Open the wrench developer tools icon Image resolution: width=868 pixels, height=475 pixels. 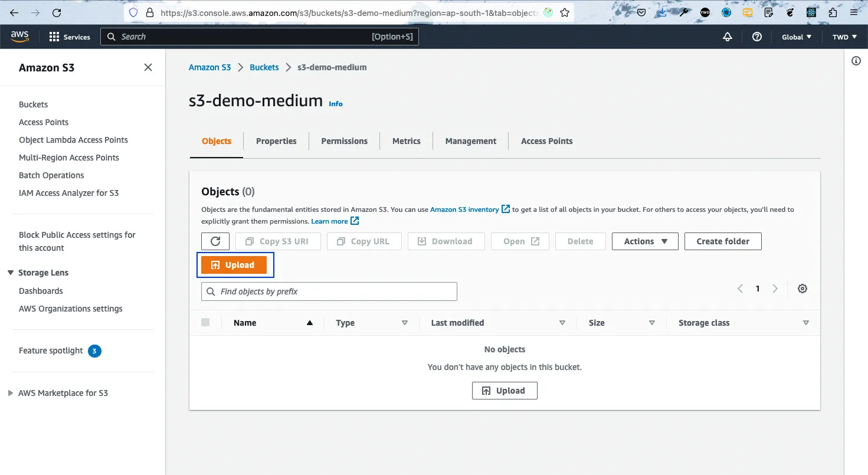point(684,12)
